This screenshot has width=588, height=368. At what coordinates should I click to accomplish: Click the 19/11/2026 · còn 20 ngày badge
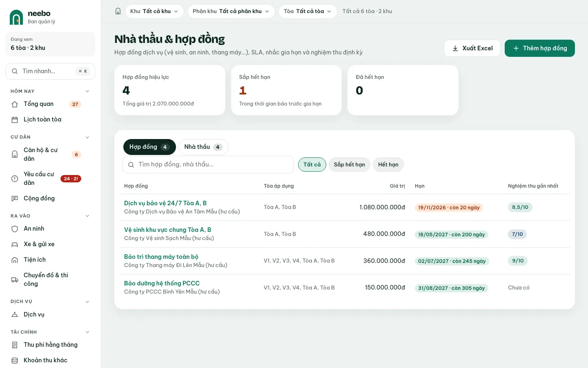pyautogui.click(x=449, y=208)
